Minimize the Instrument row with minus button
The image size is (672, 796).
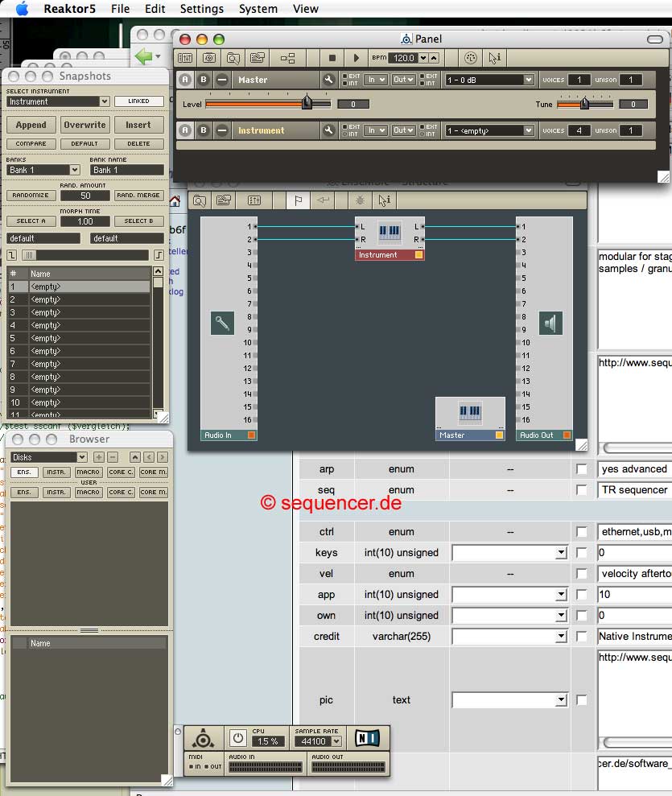coord(222,130)
